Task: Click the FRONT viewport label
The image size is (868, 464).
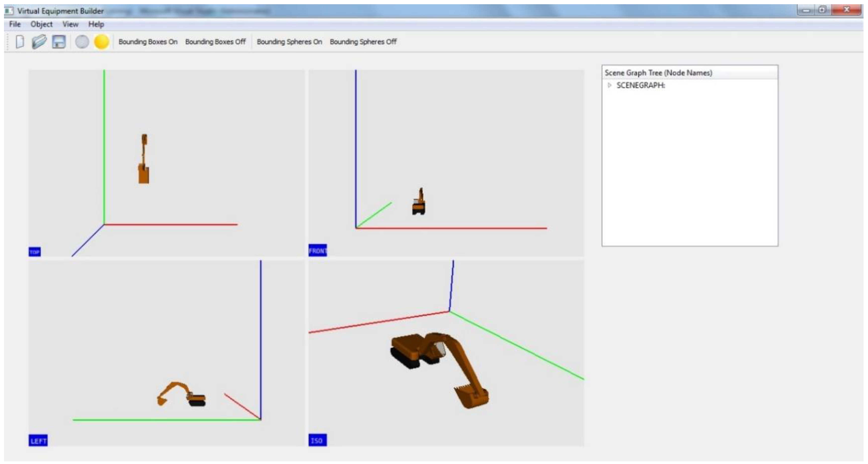Action: [317, 250]
